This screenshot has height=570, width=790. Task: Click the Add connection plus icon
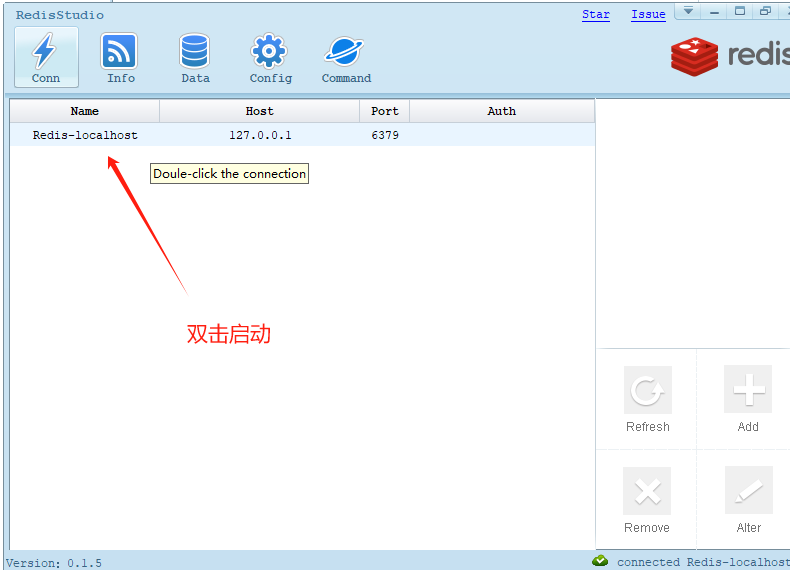tap(748, 389)
